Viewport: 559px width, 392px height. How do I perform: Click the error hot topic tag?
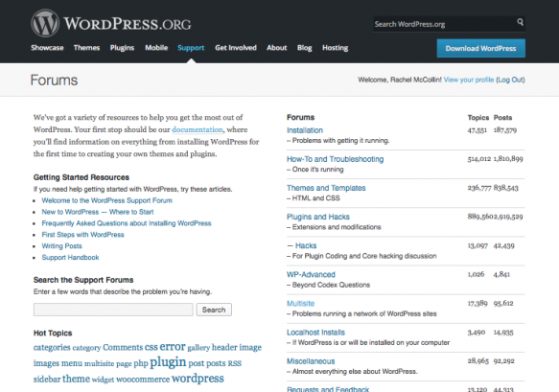[173, 346]
